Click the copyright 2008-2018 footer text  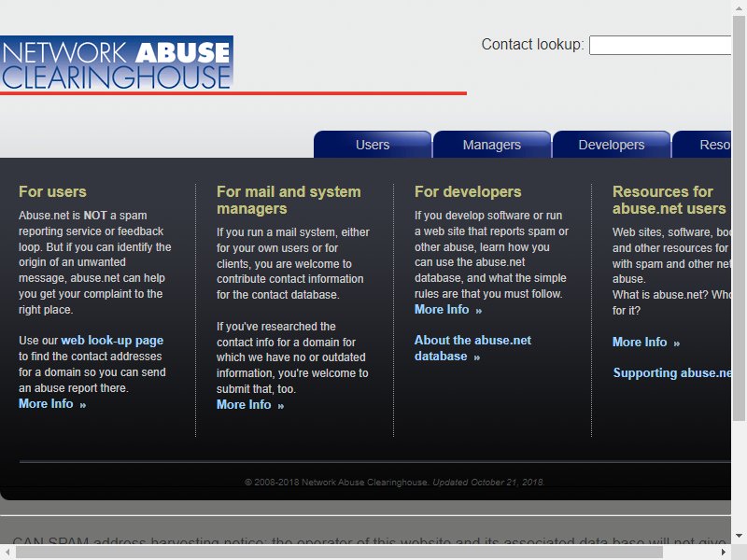(394, 482)
